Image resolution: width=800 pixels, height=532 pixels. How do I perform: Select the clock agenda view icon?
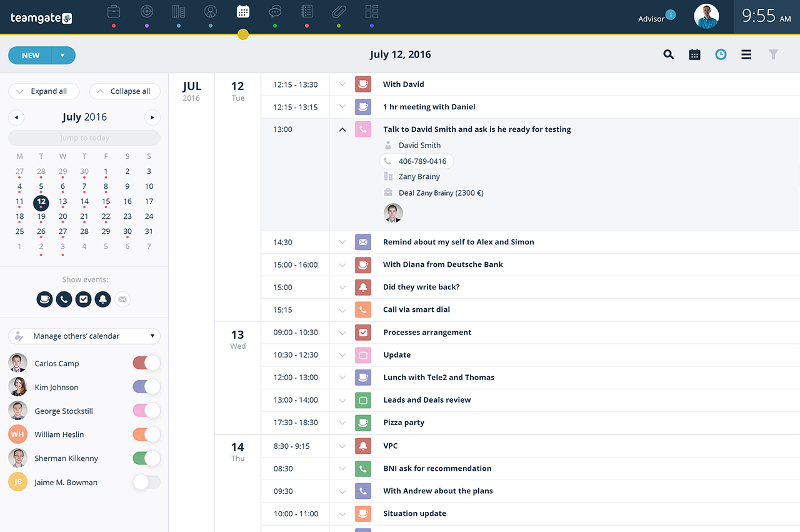pos(721,54)
